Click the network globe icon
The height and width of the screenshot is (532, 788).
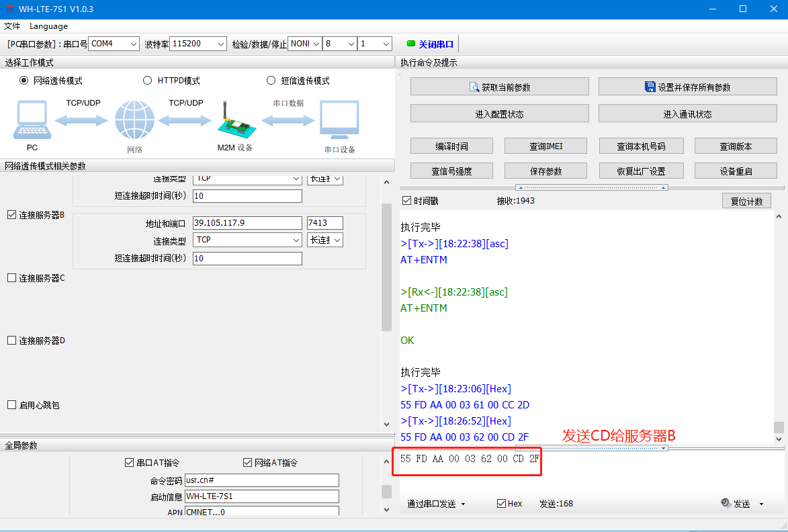(x=134, y=120)
